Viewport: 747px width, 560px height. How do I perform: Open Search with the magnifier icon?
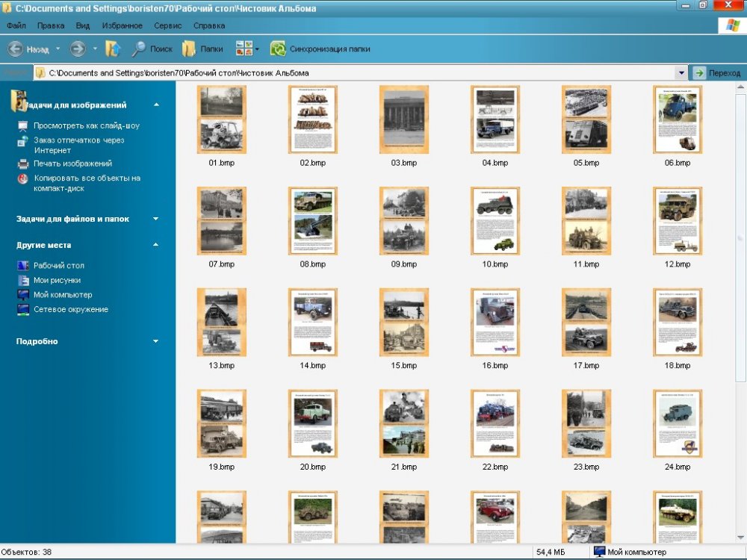[139, 49]
